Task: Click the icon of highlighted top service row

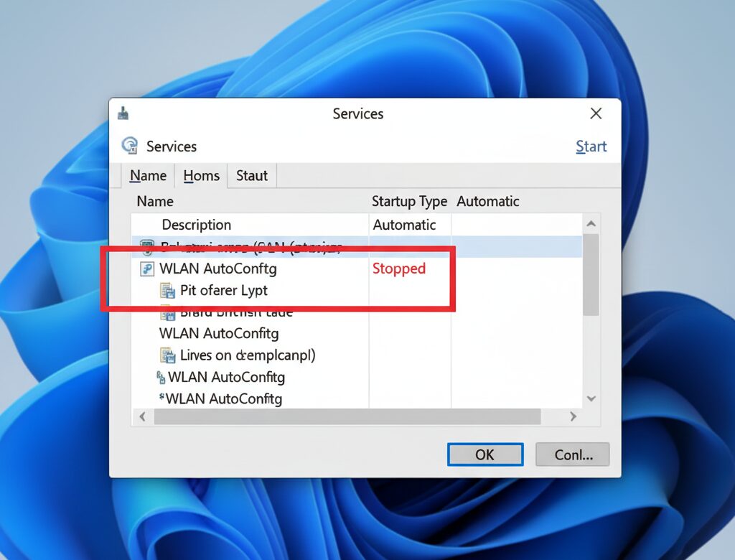Action: [147, 248]
